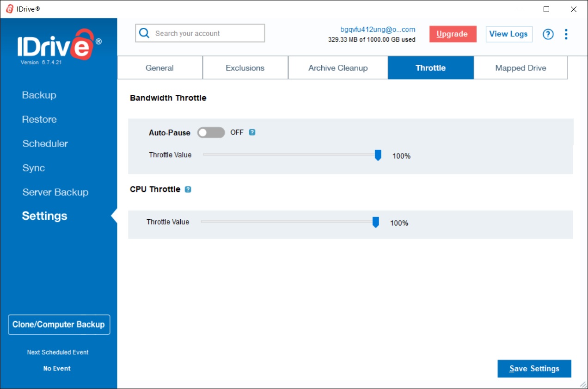Click the CPU Throttle help badge
Viewport: 588px width, 389px height.
point(188,189)
